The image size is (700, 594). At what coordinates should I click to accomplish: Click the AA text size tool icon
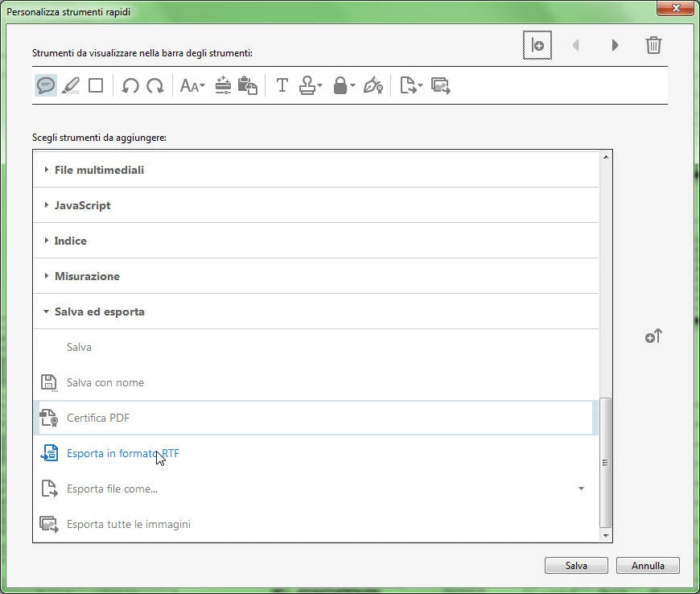point(189,85)
